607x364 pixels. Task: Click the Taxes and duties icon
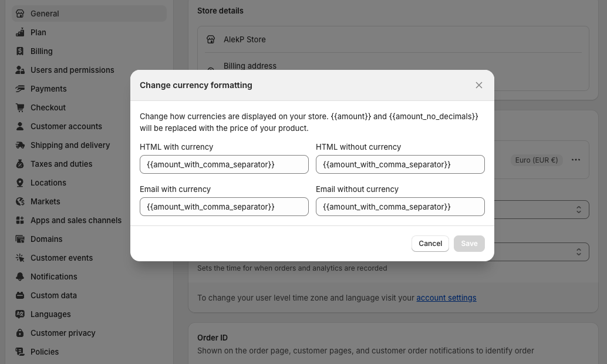[20, 164]
